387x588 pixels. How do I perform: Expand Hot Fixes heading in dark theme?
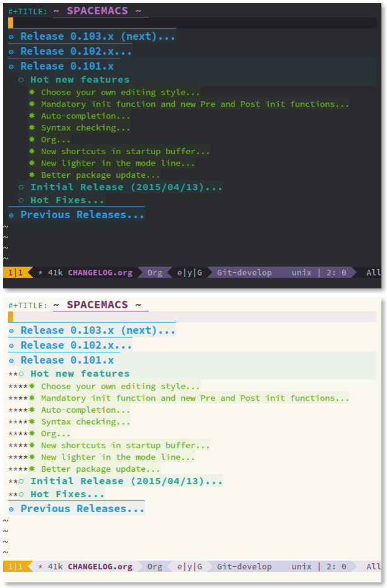click(67, 200)
